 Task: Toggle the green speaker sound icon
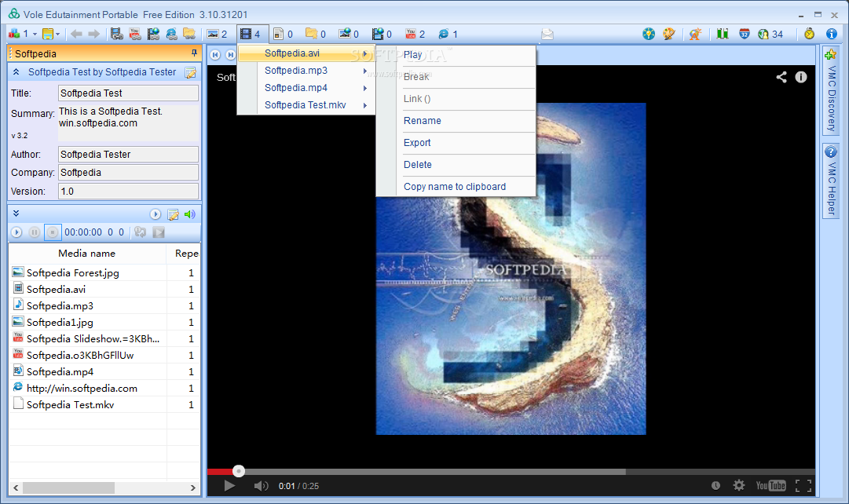(x=189, y=214)
